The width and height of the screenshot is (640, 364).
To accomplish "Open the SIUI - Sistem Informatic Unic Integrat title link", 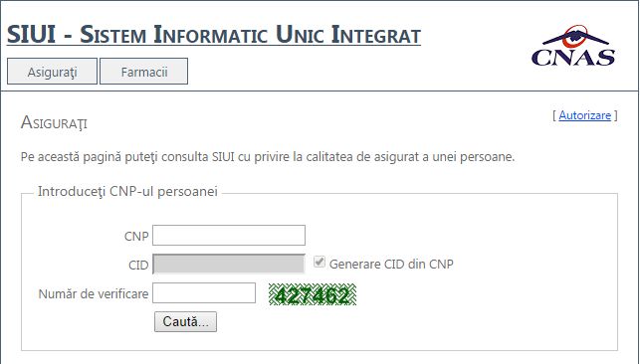I will [x=214, y=35].
